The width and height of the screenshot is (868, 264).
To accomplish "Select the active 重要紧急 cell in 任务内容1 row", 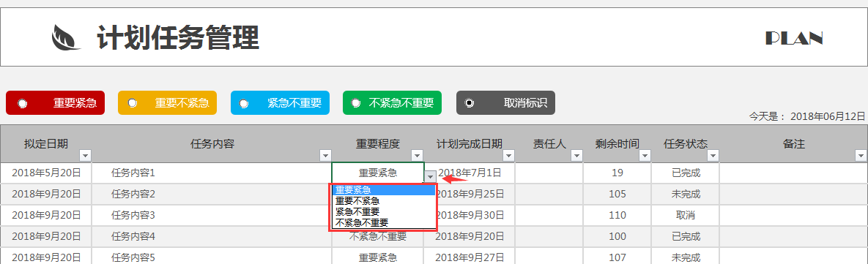I will click(377, 173).
